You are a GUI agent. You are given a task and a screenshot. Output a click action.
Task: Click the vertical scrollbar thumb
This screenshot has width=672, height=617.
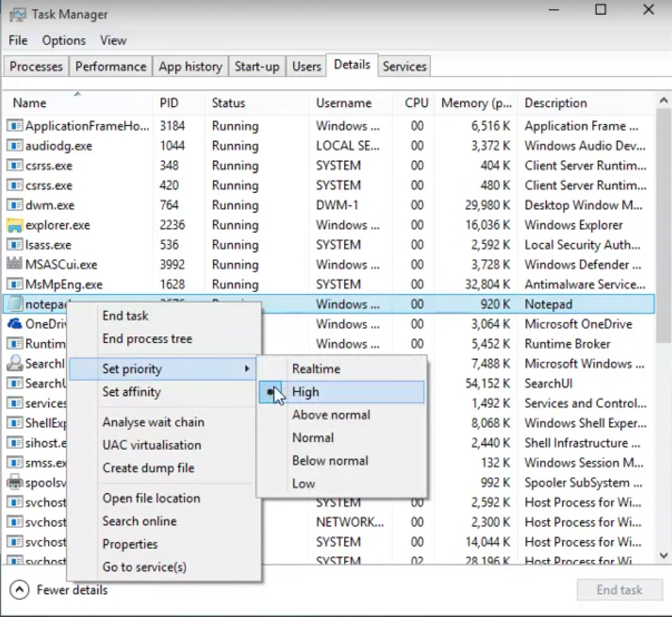pyautogui.click(x=663, y=226)
